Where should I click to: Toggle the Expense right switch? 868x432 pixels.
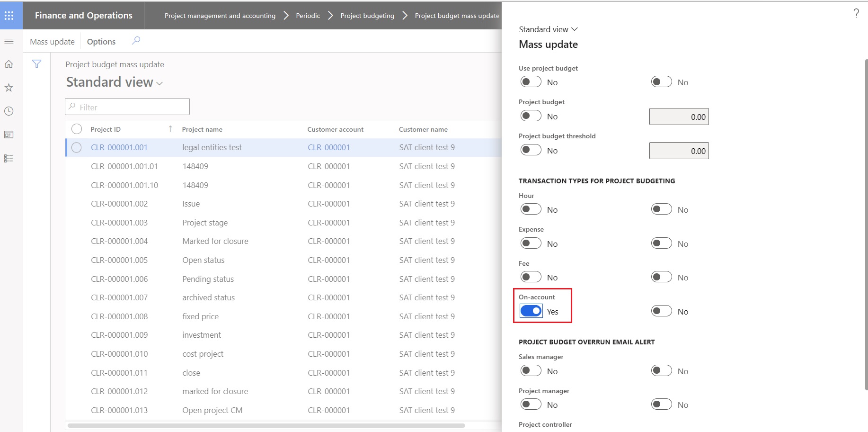(x=662, y=243)
